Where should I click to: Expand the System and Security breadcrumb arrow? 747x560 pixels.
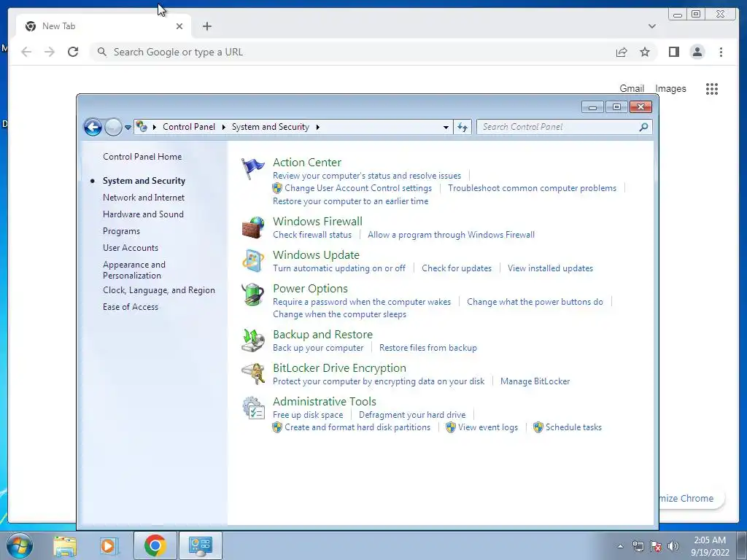[318, 127]
